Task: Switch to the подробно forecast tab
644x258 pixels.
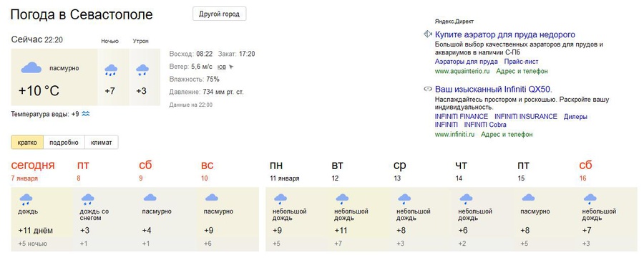Action: [64, 143]
